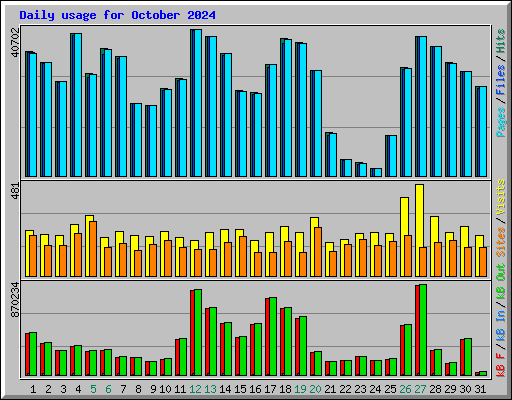The image size is (512, 400).
Task: Click green weekend day label 12
Action: pos(195,389)
